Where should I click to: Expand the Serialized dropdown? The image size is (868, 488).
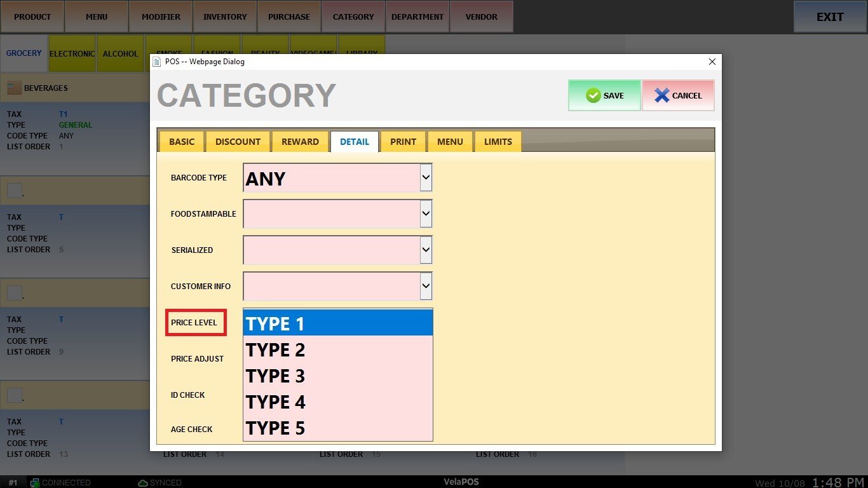tap(426, 250)
